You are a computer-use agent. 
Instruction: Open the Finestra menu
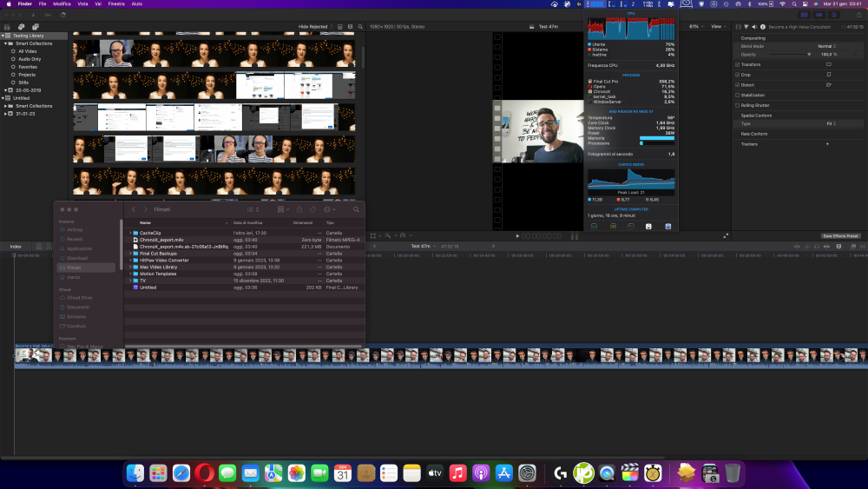(116, 3)
